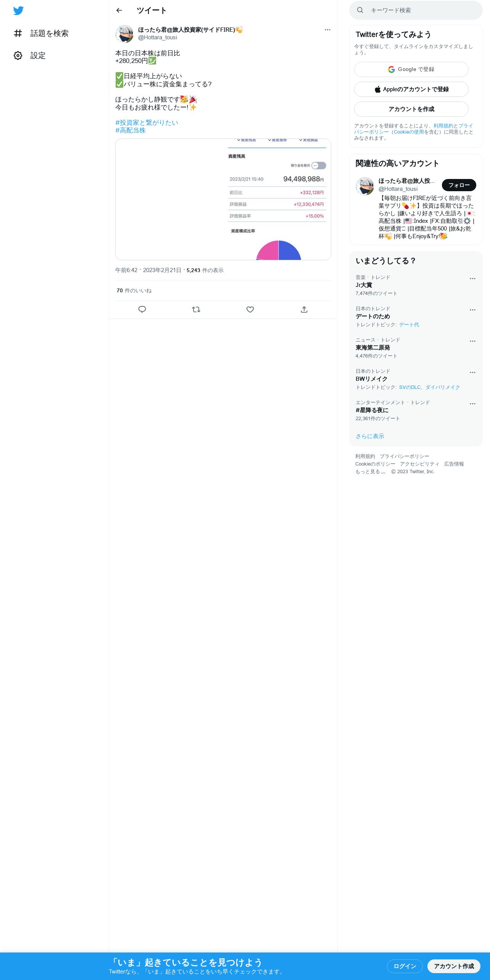Open footer 利用規約 link

[x=365, y=456]
